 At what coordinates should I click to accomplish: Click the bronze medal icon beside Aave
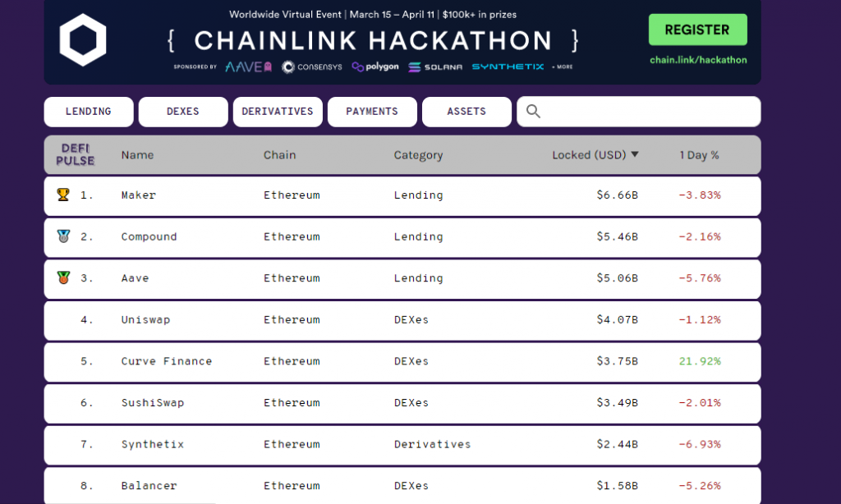tap(62, 277)
